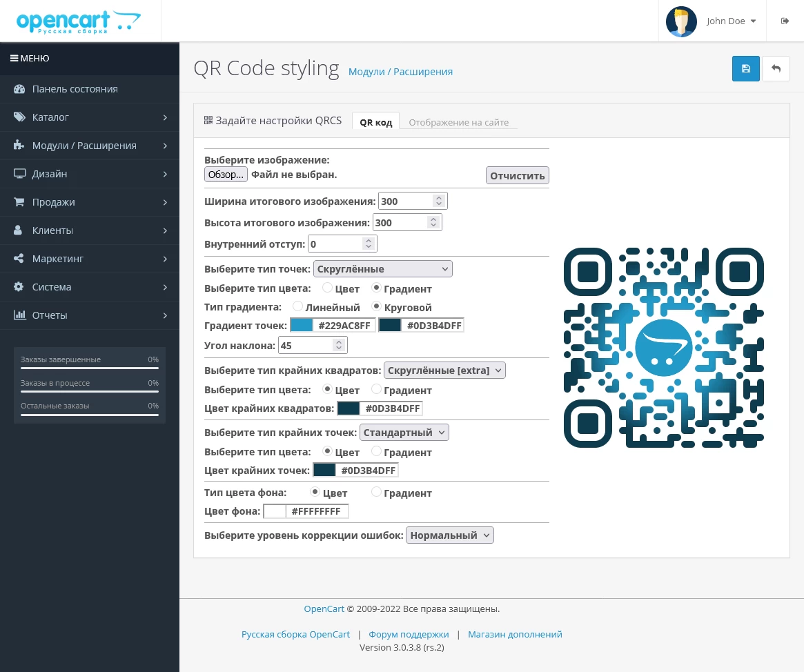Click the Маркетинг share icon

[19, 258]
